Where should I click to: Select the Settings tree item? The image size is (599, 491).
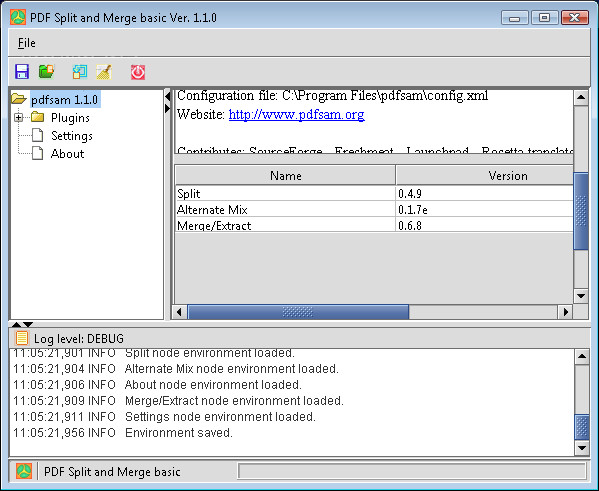click(72, 136)
